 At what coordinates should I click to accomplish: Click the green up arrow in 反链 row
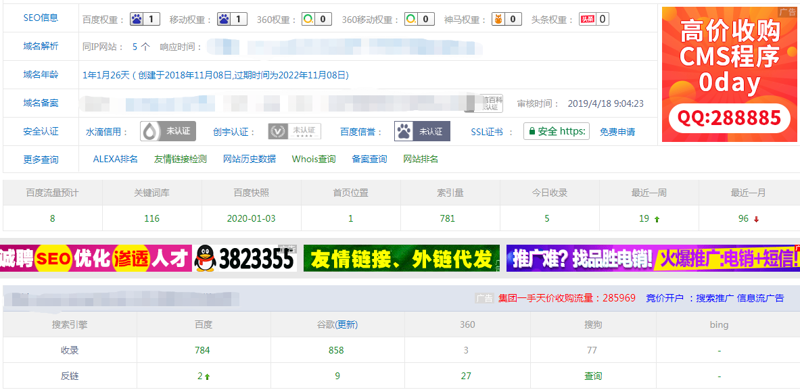coord(207,377)
